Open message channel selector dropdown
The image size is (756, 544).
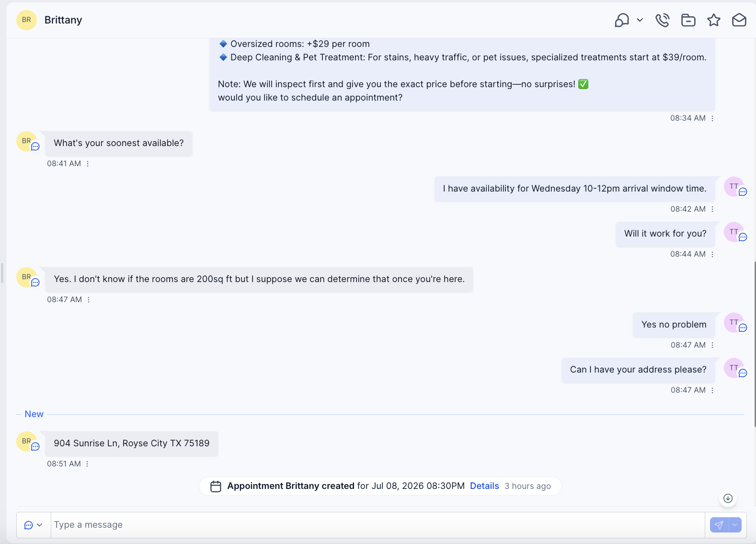(34, 525)
